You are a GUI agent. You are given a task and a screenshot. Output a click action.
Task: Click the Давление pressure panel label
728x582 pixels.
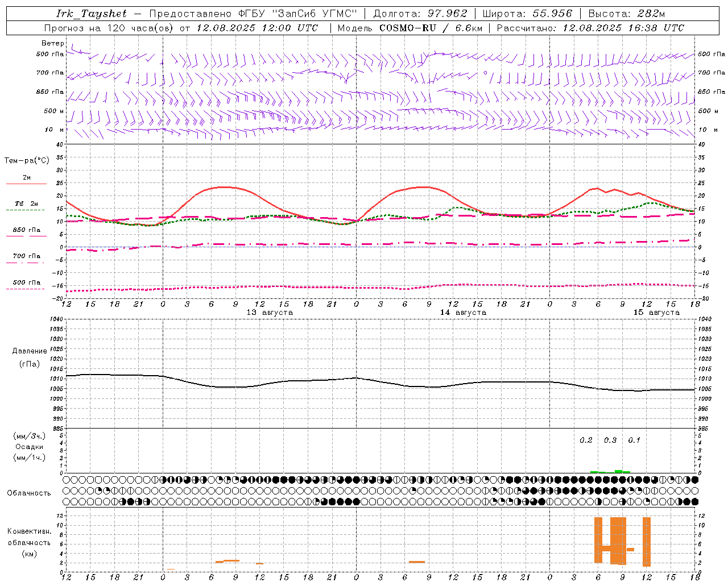tap(30, 351)
